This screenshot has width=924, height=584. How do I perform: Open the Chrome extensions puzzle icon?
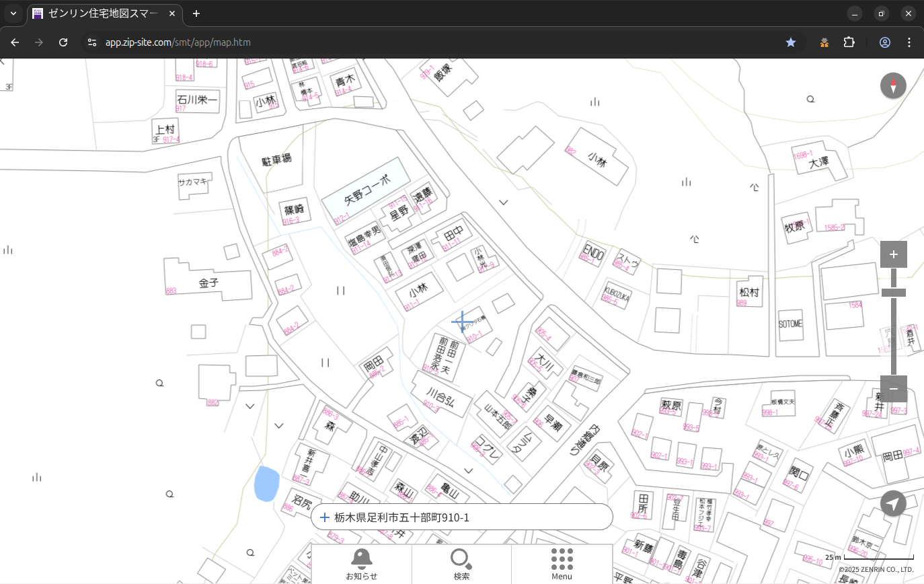coord(849,42)
